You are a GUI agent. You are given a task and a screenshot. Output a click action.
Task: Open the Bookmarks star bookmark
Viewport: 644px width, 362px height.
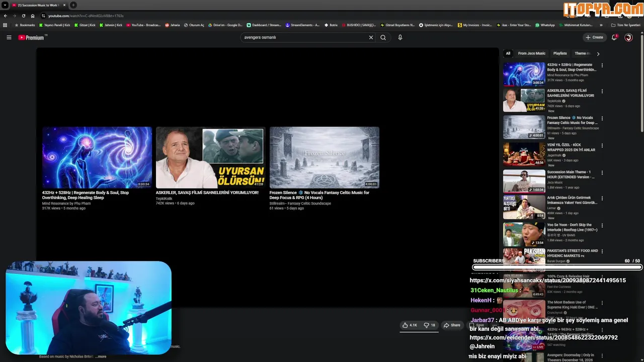tap(25, 25)
